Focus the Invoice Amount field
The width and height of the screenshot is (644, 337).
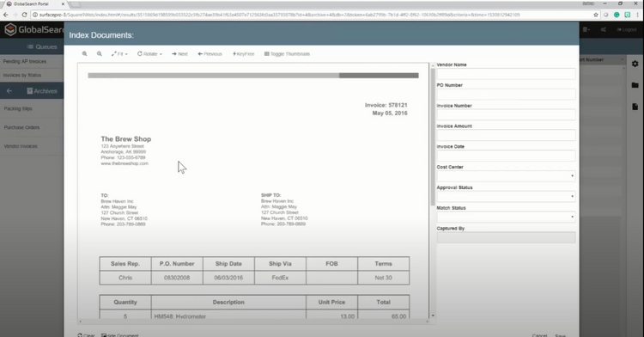506,135
